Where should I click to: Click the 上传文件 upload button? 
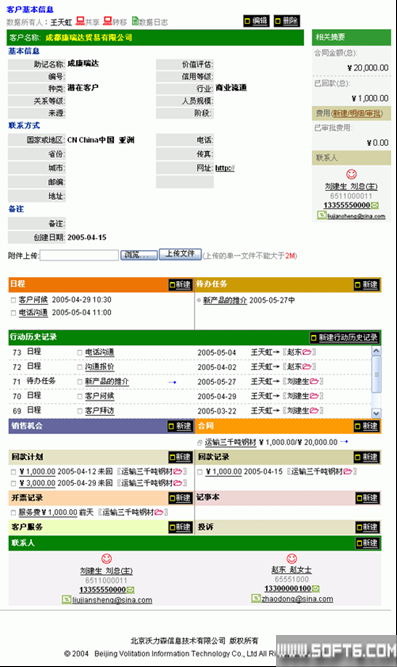click(x=180, y=254)
